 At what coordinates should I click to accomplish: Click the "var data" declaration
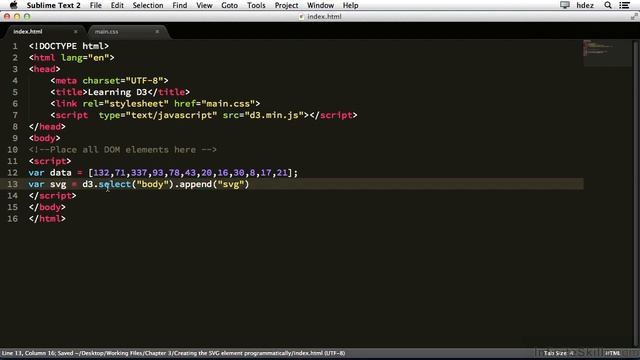click(50, 173)
